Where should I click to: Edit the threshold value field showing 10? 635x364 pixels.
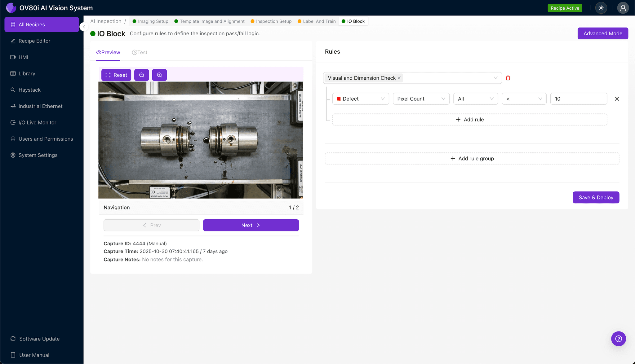pyautogui.click(x=578, y=99)
